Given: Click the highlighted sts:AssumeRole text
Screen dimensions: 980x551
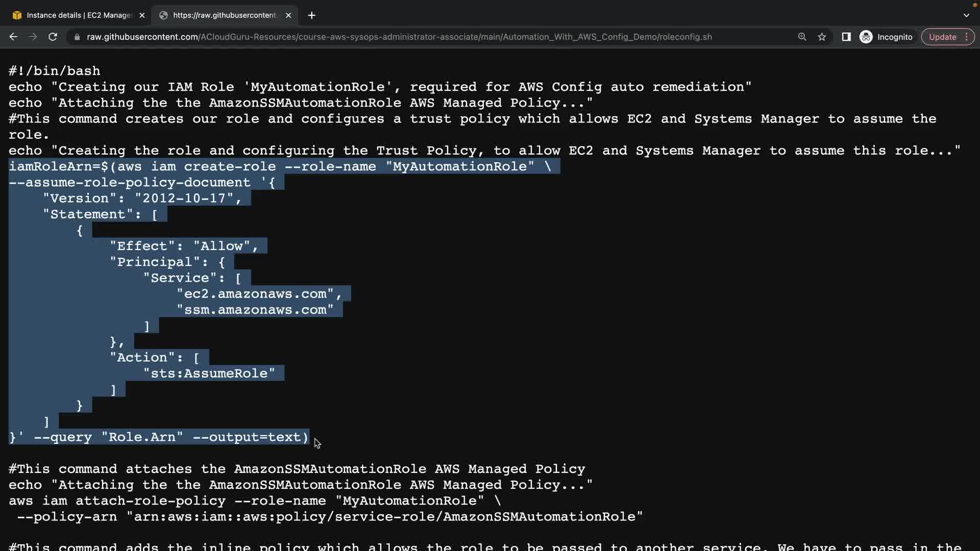Looking at the screenshot, I should click(209, 373).
